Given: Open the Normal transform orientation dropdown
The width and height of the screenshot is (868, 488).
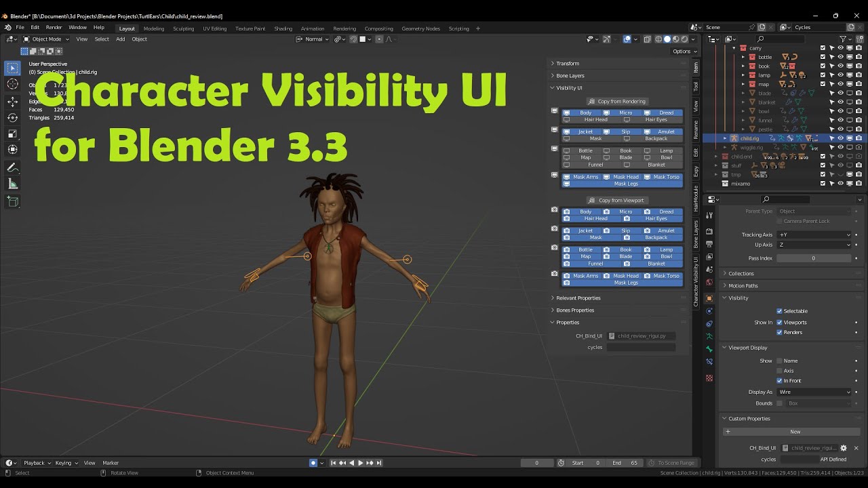Looking at the screenshot, I should coord(313,39).
